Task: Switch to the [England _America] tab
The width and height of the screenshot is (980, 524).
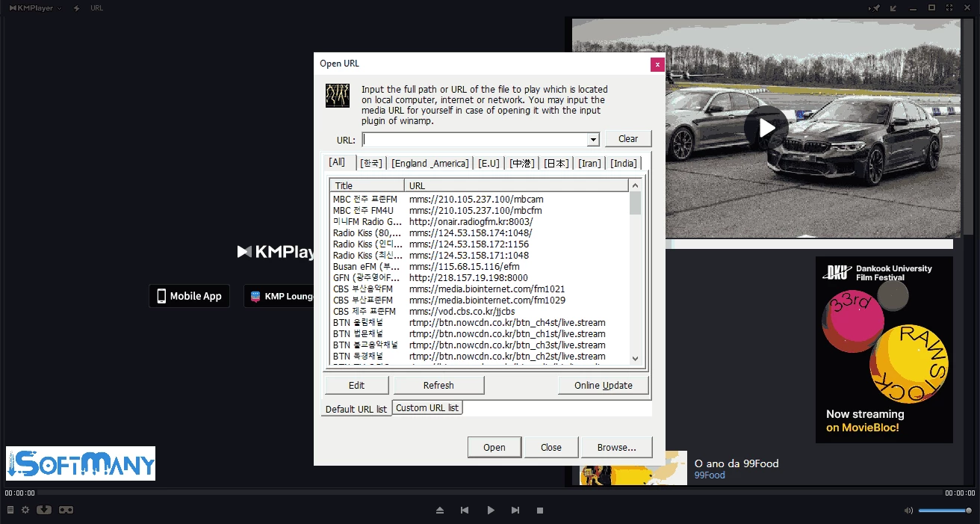Action: [x=429, y=163]
